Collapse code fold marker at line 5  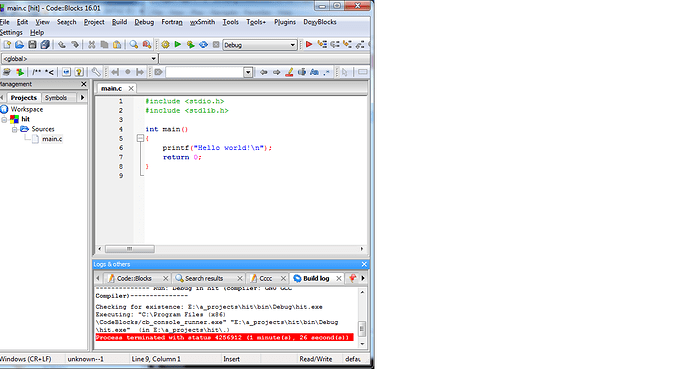point(140,139)
